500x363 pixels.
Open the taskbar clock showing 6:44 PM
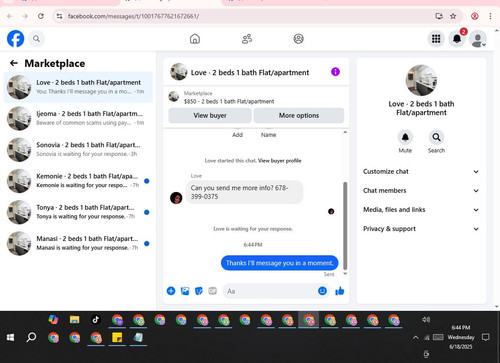pos(461,337)
